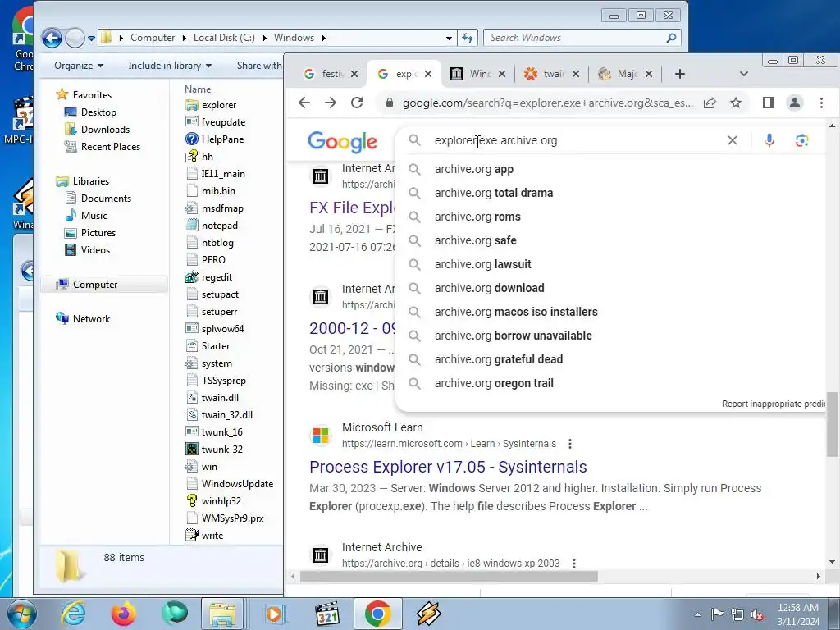Switch to the 'Winc' archive tab
Image resolution: width=840 pixels, height=630 pixels.
click(478, 74)
